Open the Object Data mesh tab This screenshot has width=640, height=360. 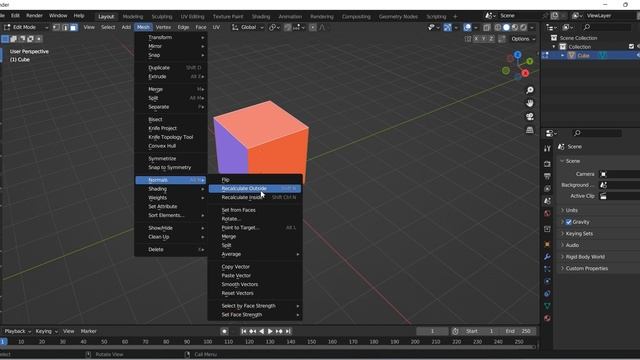coord(547,306)
